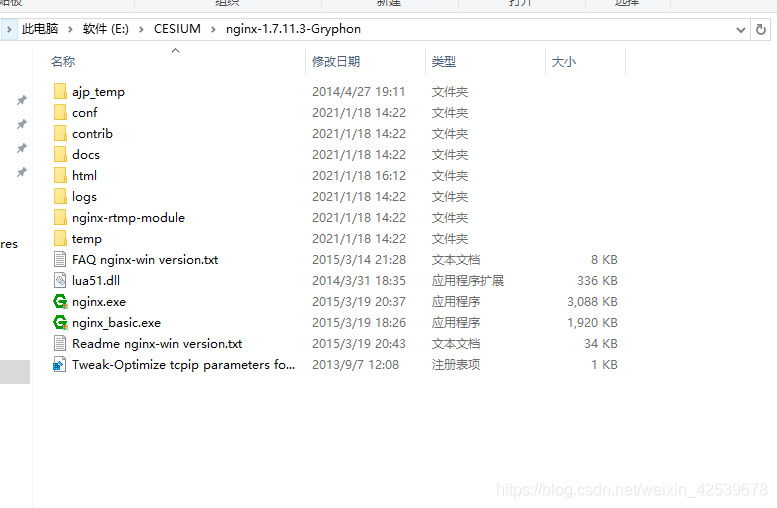Select FAQ nginx-win version.txt name
Viewport: 777px width, 508px height.
pos(145,260)
